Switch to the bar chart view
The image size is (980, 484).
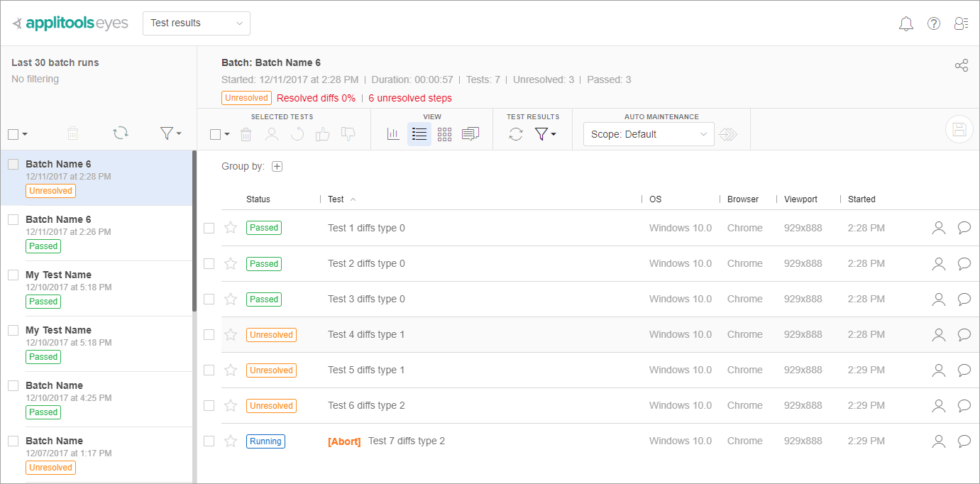(393, 133)
